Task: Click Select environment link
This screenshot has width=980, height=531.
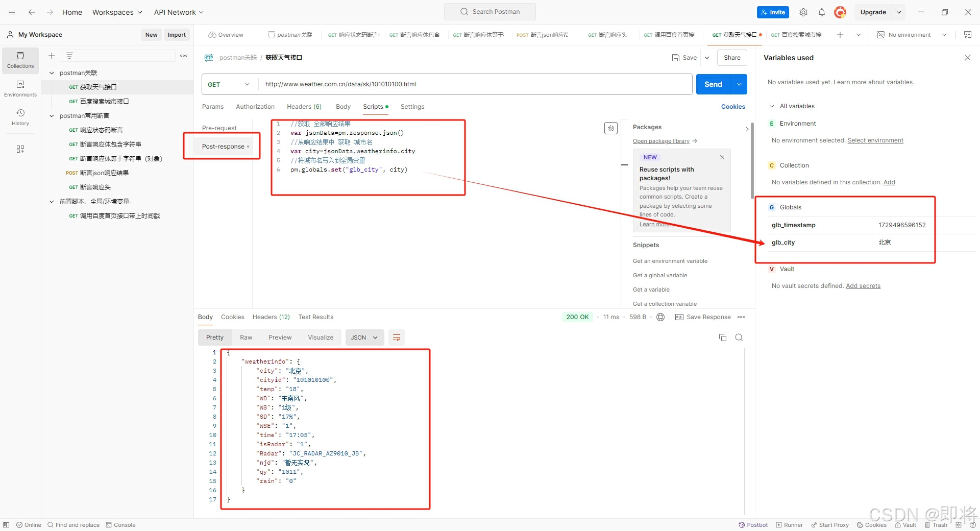Action: (x=875, y=140)
